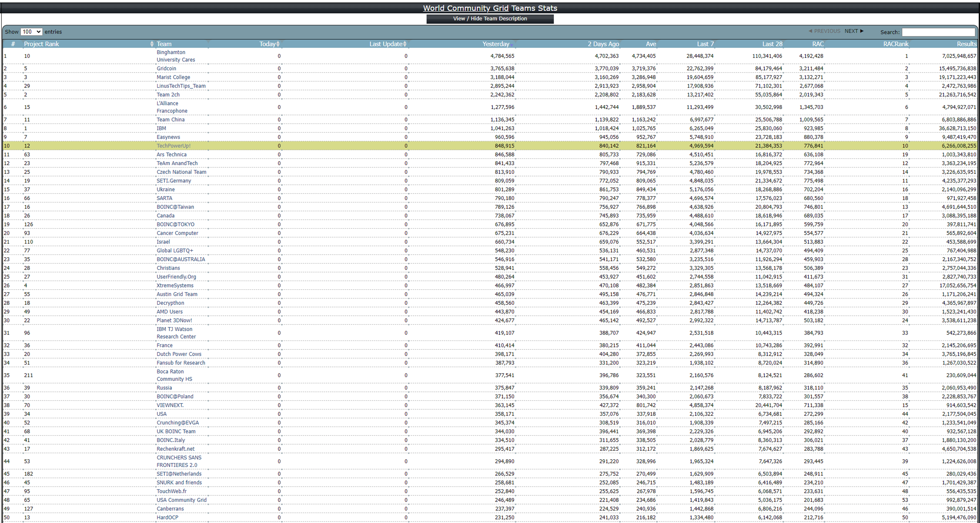Screen dimensions: 980x523
Task: Click Yesterday value 4,784,565
Action: coord(502,56)
